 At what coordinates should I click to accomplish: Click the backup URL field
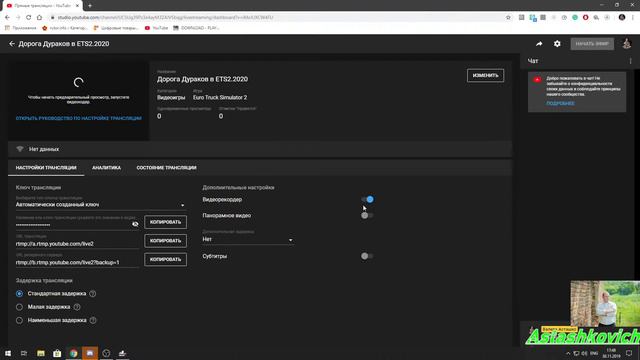tap(77, 262)
